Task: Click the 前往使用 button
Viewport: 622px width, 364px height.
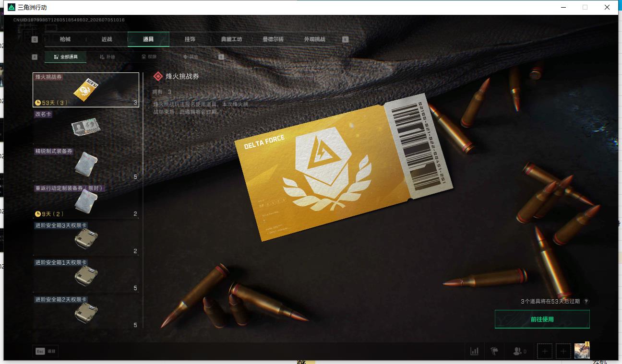Action: (x=542, y=319)
